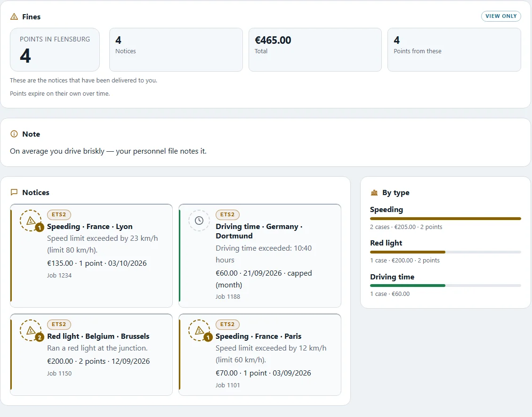
Task: Click the Fines section heading
Action: tap(31, 16)
